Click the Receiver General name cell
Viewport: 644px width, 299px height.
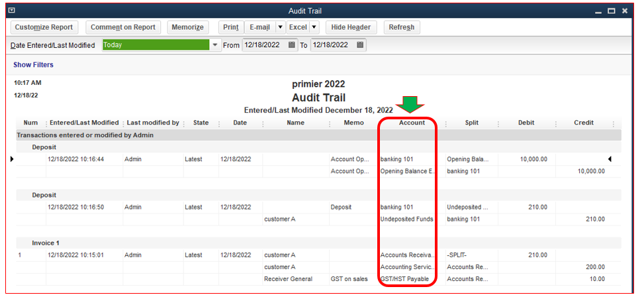coord(288,279)
